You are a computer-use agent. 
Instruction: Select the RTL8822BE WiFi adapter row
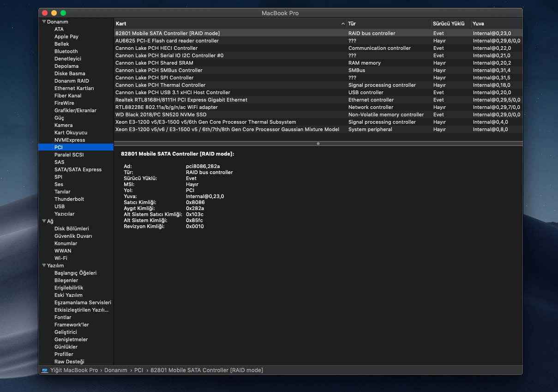click(x=318, y=107)
